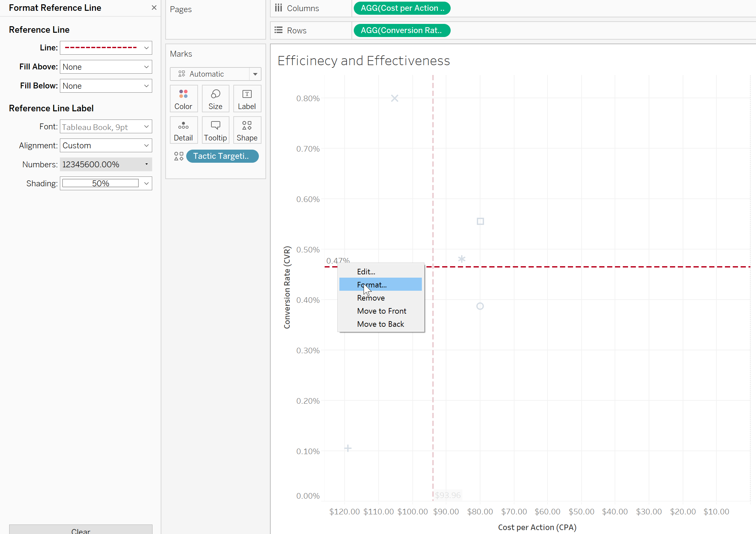Open the Label marks card
Viewport: 756px width, 534px height.
[x=247, y=99]
